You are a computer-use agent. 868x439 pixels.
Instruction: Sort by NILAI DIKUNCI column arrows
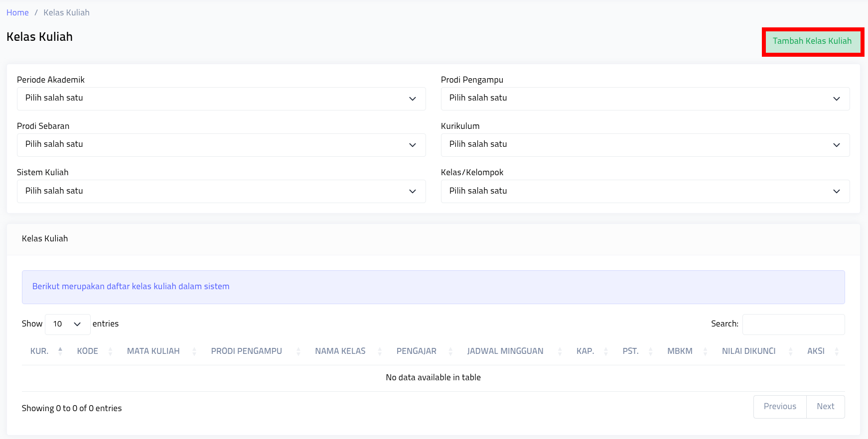pos(790,351)
